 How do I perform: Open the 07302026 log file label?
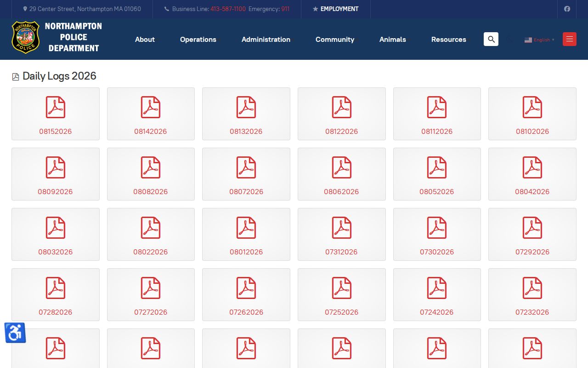(x=437, y=252)
